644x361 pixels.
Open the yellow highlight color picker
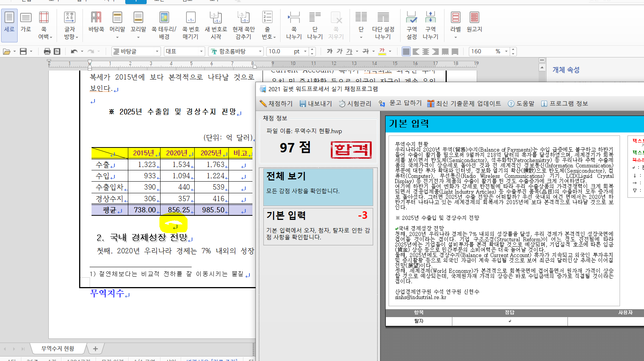[390, 51]
